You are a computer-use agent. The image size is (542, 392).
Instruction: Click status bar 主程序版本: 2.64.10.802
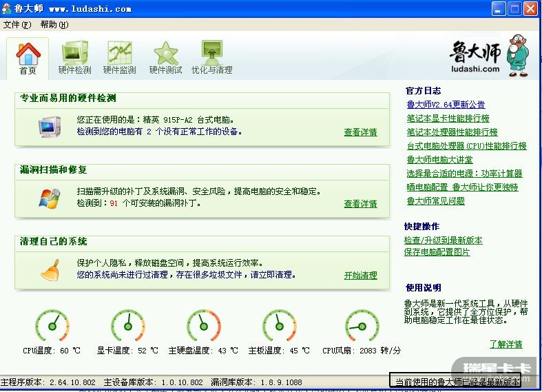48,382
